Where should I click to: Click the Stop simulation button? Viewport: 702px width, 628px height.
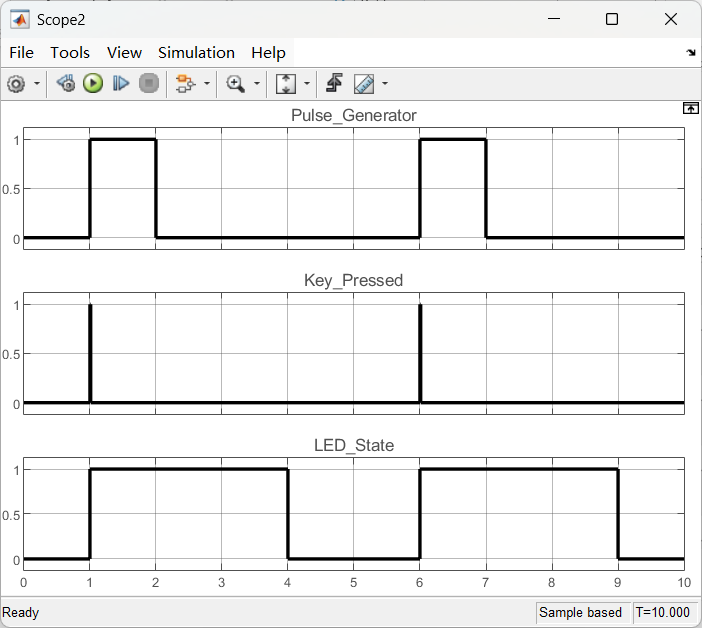(x=149, y=84)
